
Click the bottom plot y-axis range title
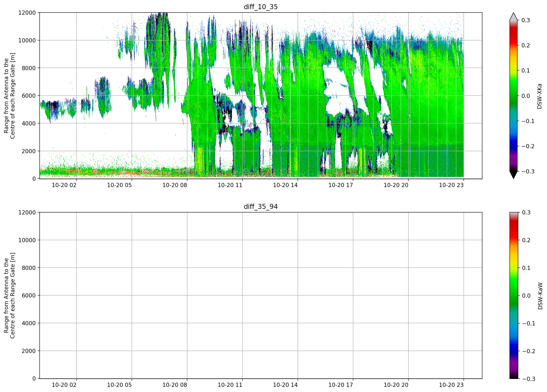point(9,295)
